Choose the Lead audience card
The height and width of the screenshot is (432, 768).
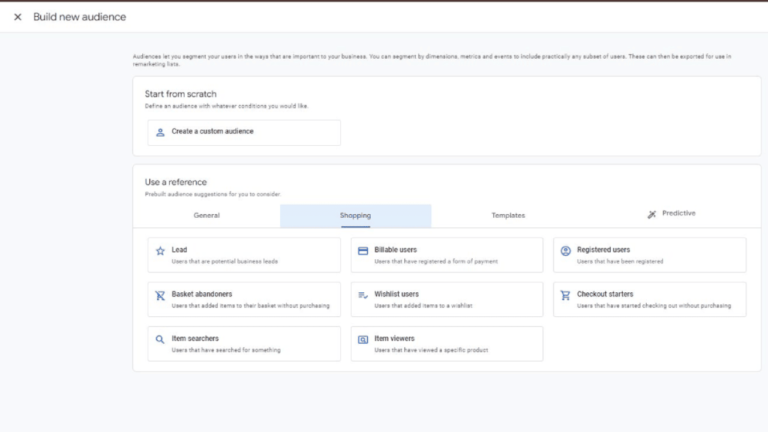pos(244,255)
